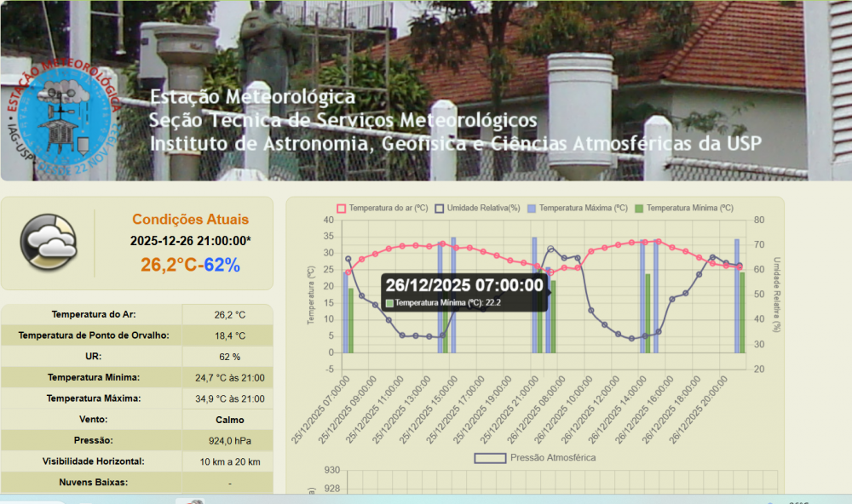Viewport: 852px width, 504px height.
Task: Click the green Temperatura Mínima legend swatch
Action: (x=640, y=208)
